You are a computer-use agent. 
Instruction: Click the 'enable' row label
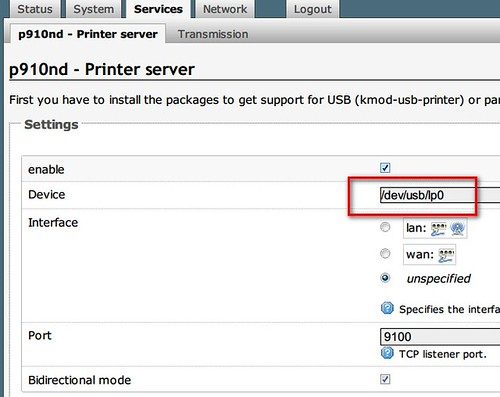(46, 170)
